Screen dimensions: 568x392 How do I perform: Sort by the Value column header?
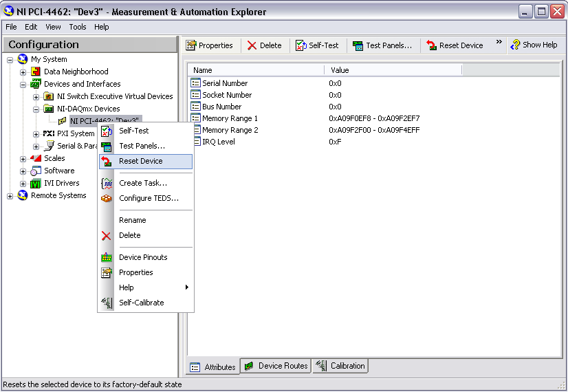(x=393, y=70)
